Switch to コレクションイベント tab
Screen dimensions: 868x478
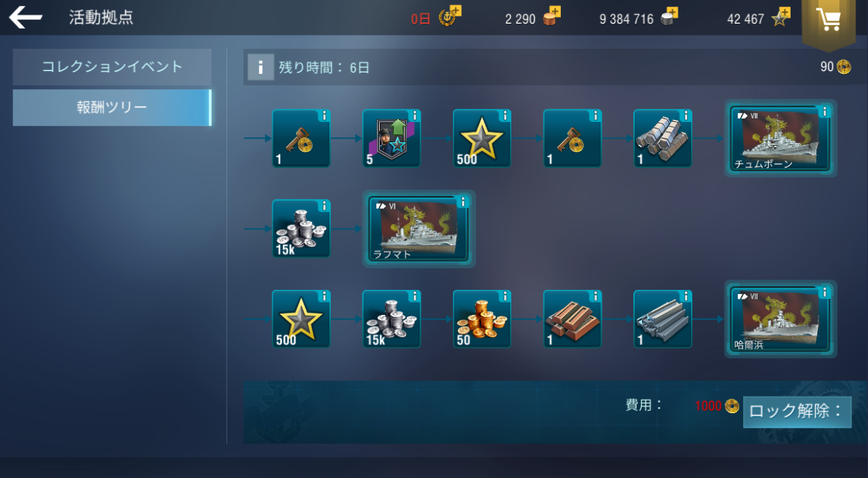[x=112, y=67]
